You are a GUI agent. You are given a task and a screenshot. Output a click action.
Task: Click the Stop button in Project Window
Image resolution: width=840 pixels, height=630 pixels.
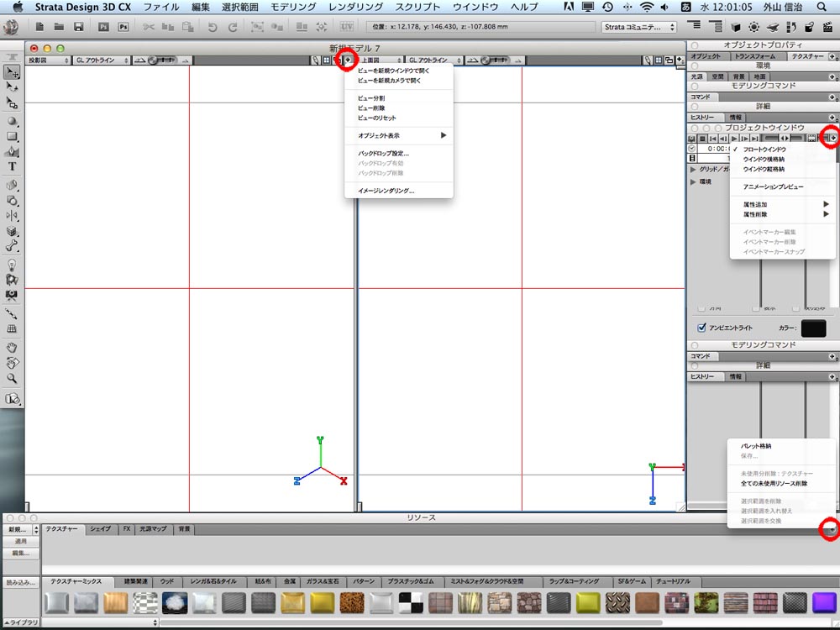pos(702,139)
